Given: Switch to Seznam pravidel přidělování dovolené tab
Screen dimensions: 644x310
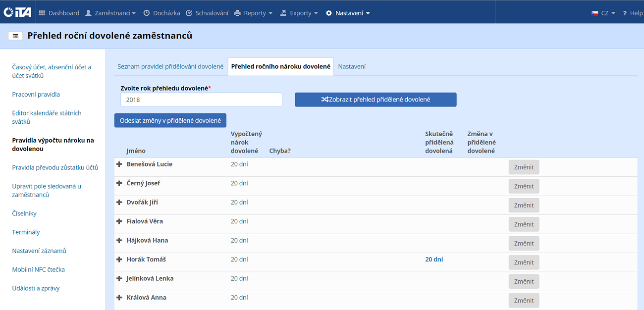Looking at the screenshot, I should pos(170,66).
